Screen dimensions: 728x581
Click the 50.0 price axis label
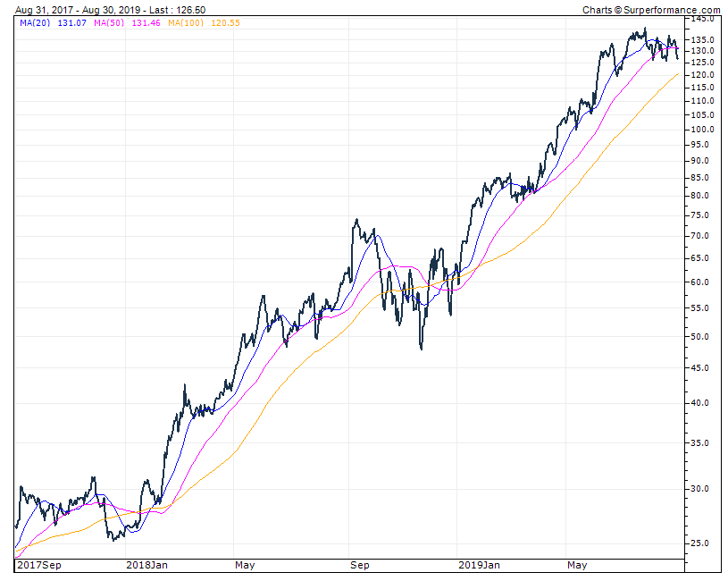(x=700, y=337)
